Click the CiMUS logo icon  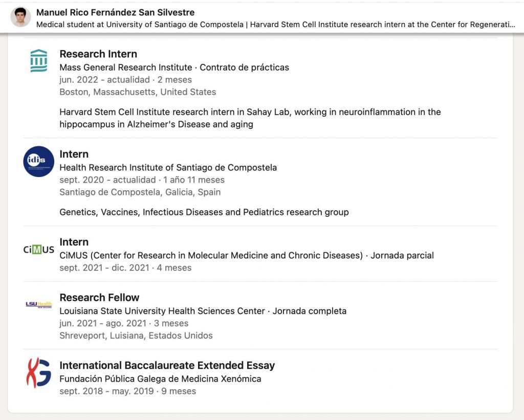point(39,250)
